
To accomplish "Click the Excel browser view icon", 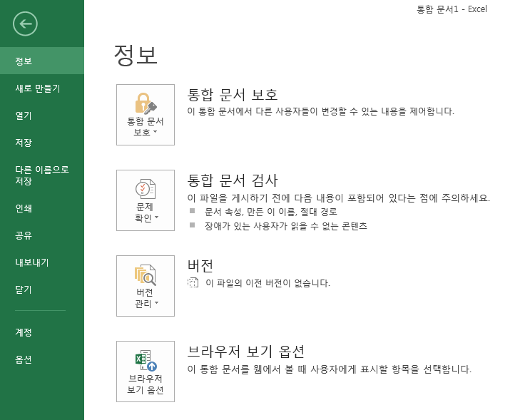I will 146,360.
